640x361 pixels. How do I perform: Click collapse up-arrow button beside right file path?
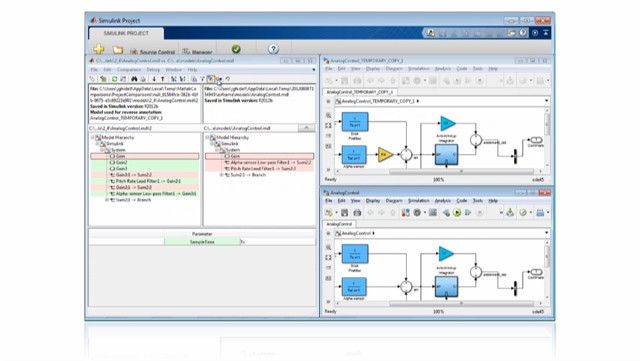(x=306, y=128)
